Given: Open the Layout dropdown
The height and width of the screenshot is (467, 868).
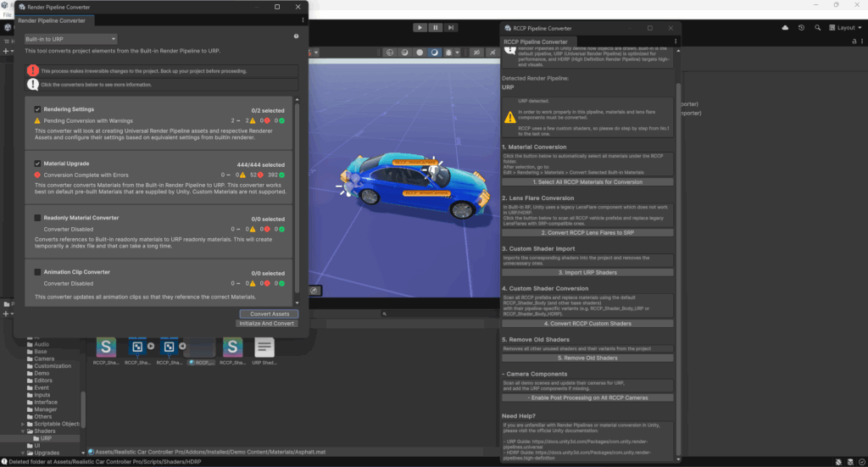Looking at the screenshot, I should pos(846,28).
